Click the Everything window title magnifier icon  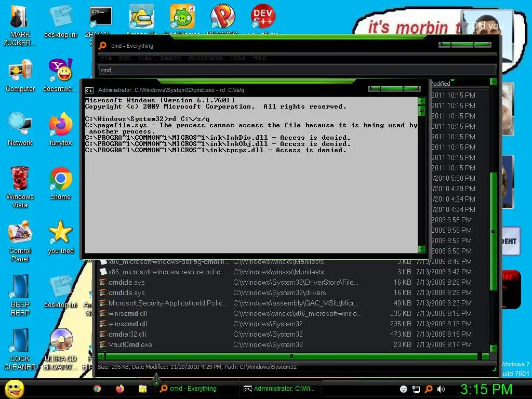tap(102, 46)
